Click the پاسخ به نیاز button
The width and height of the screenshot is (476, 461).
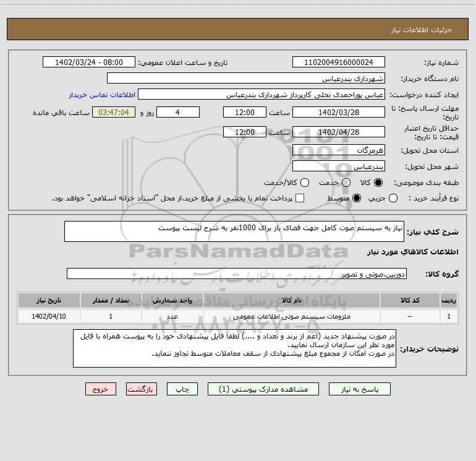pos(359,389)
